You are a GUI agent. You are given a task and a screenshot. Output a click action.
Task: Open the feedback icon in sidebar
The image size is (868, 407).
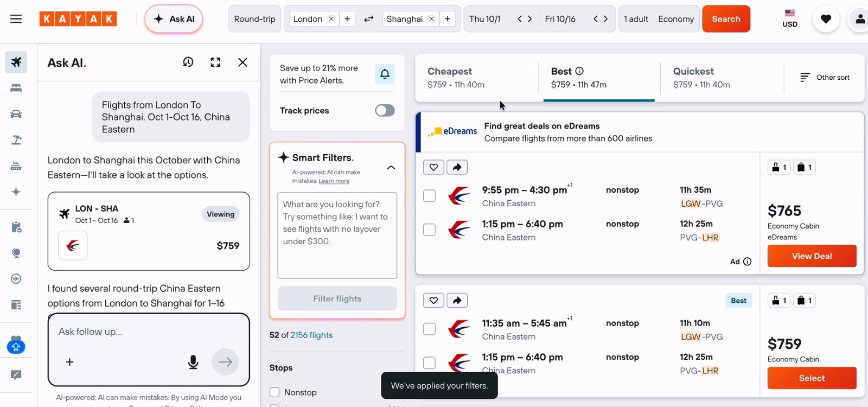(x=16, y=375)
